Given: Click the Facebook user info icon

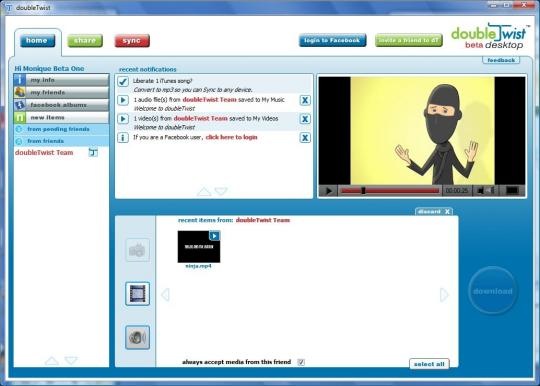Looking at the screenshot, I should coord(123,138).
